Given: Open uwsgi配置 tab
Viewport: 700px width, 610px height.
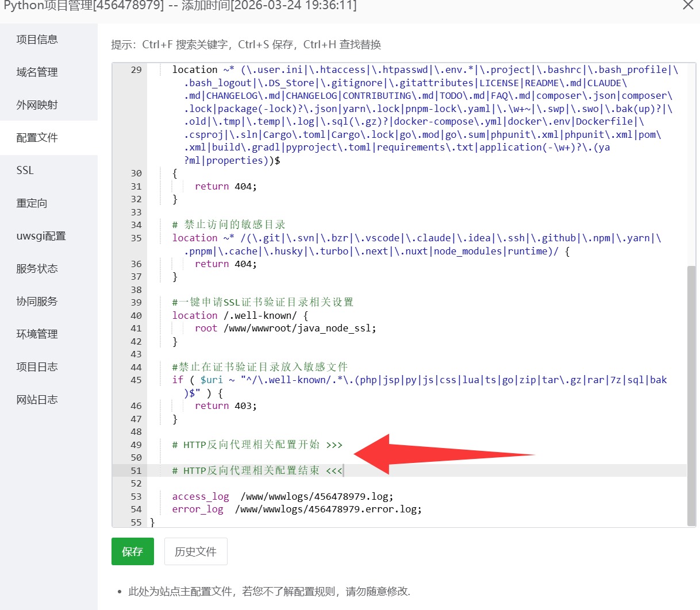Looking at the screenshot, I should click(41, 236).
